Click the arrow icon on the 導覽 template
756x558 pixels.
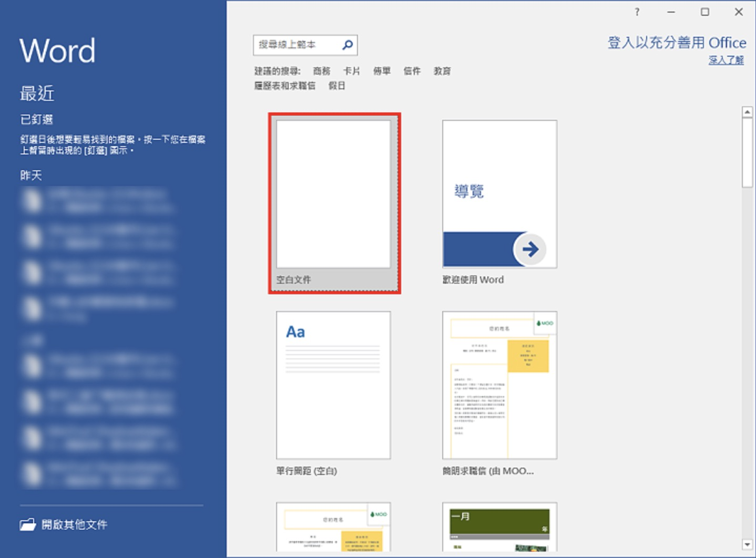click(530, 249)
